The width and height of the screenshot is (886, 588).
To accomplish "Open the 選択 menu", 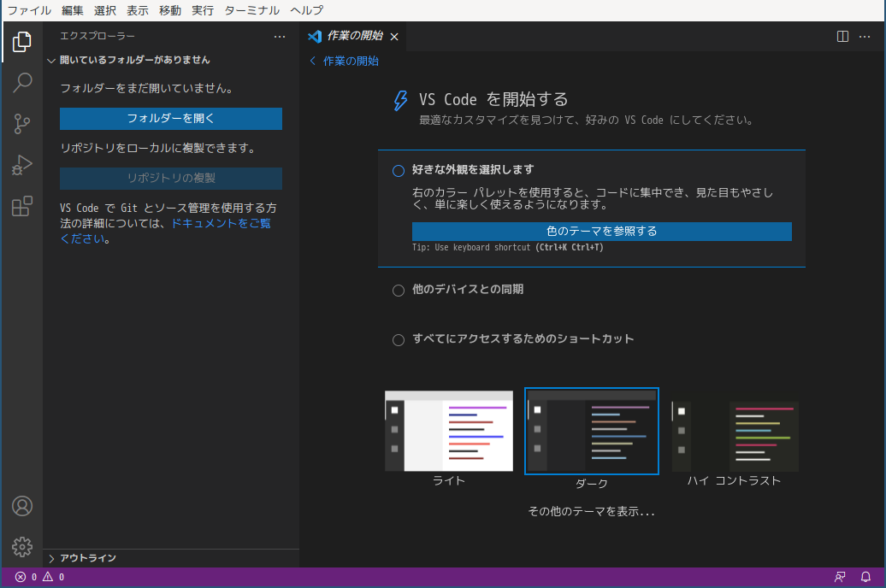I will coord(105,11).
